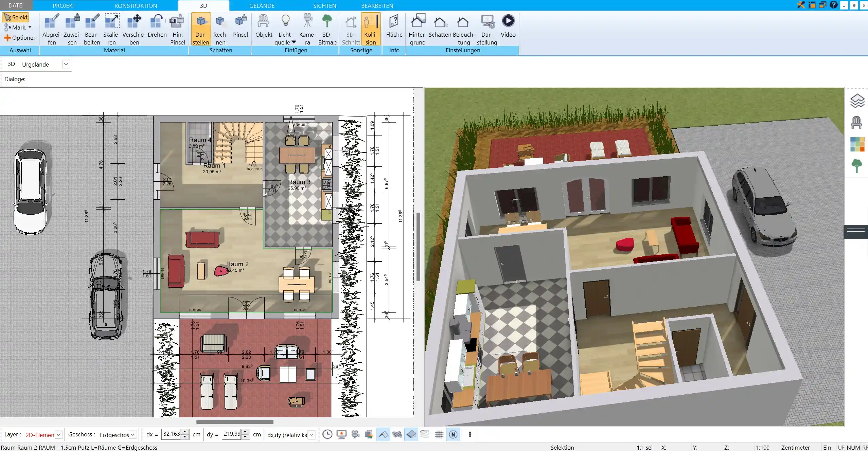Switch to the PROJEKT ribbon tab
Screen dimensions: 868x451
point(64,5)
